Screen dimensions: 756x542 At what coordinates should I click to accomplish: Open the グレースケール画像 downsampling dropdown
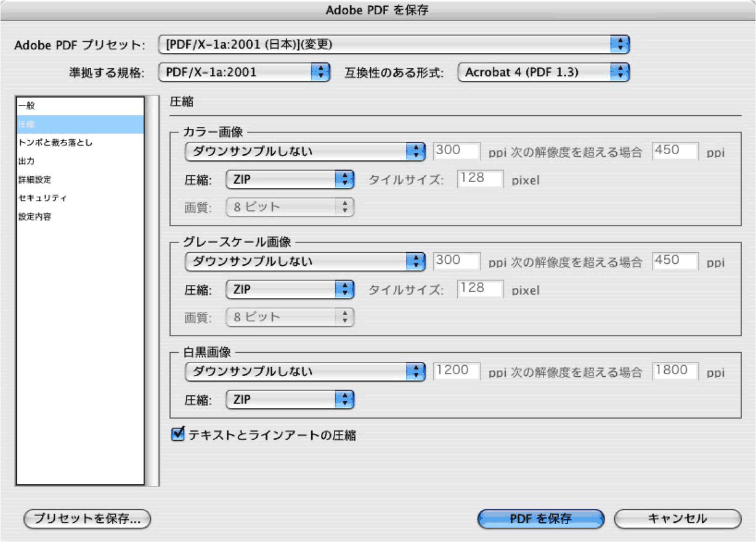pyautogui.click(x=306, y=261)
